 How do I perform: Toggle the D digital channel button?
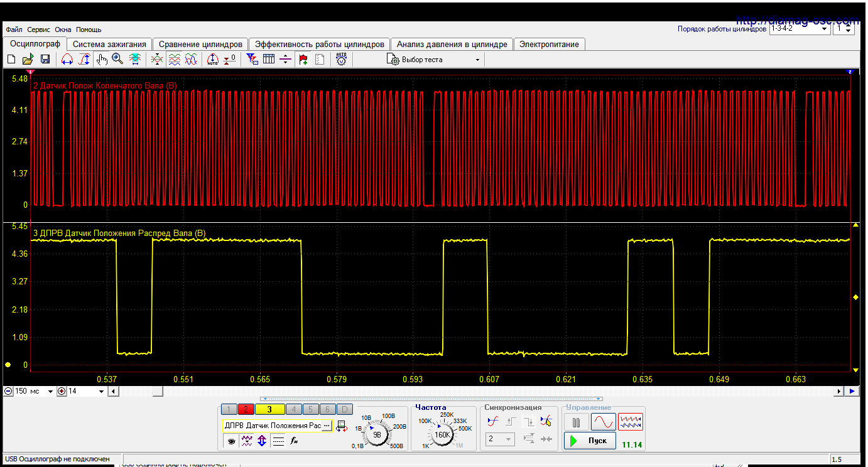click(344, 409)
